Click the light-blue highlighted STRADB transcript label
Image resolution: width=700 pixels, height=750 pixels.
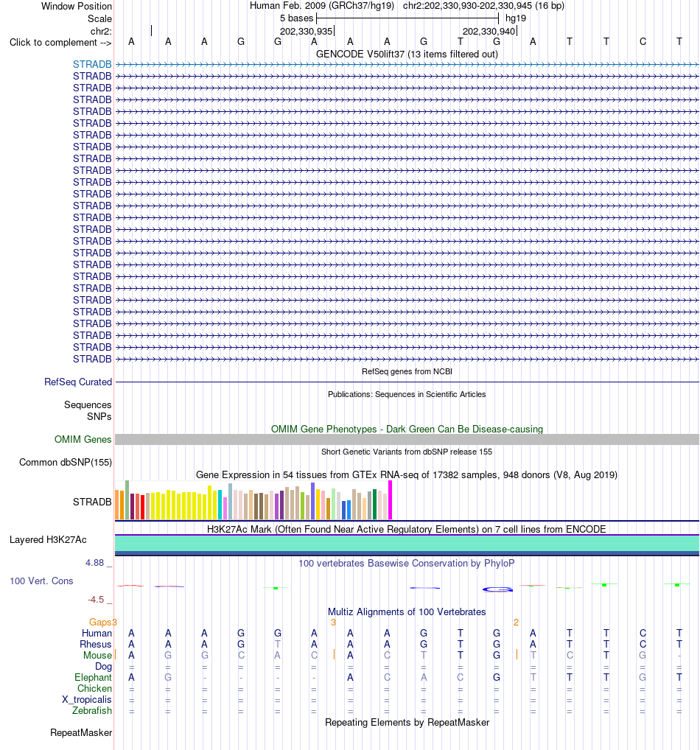(x=92, y=64)
